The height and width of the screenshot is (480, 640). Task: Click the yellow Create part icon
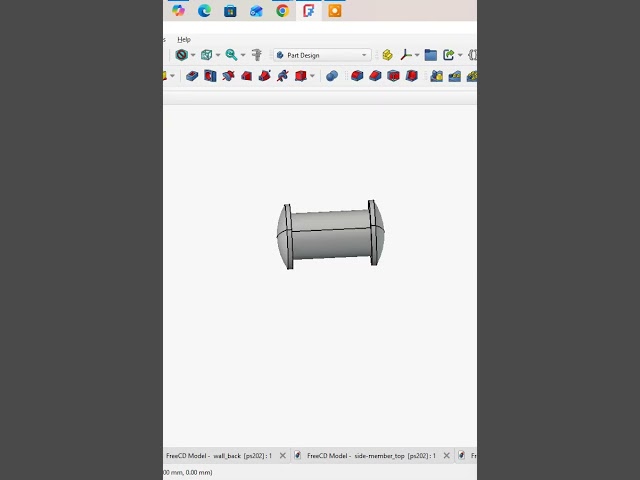point(387,55)
